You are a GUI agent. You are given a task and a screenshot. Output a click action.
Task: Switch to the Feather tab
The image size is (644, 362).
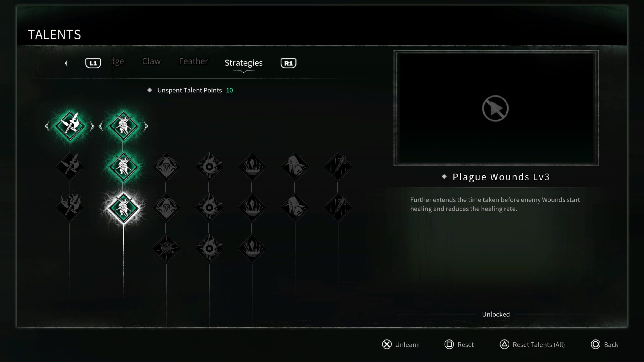(193, 61)
